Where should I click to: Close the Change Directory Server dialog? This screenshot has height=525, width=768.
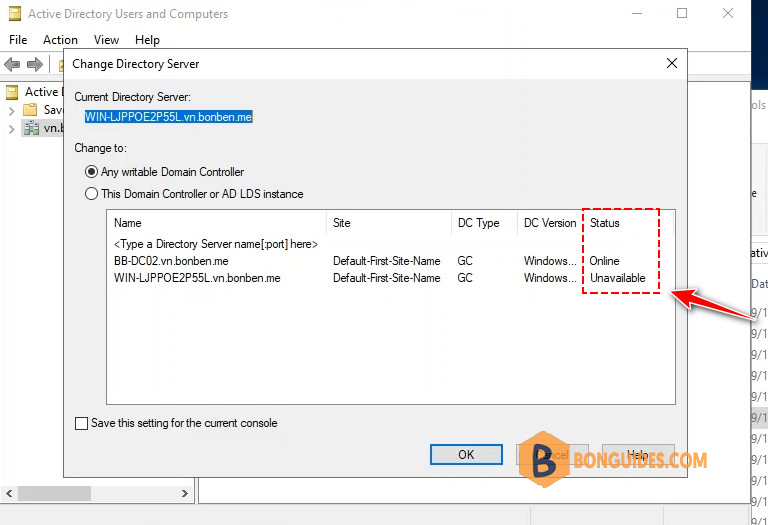672,63
